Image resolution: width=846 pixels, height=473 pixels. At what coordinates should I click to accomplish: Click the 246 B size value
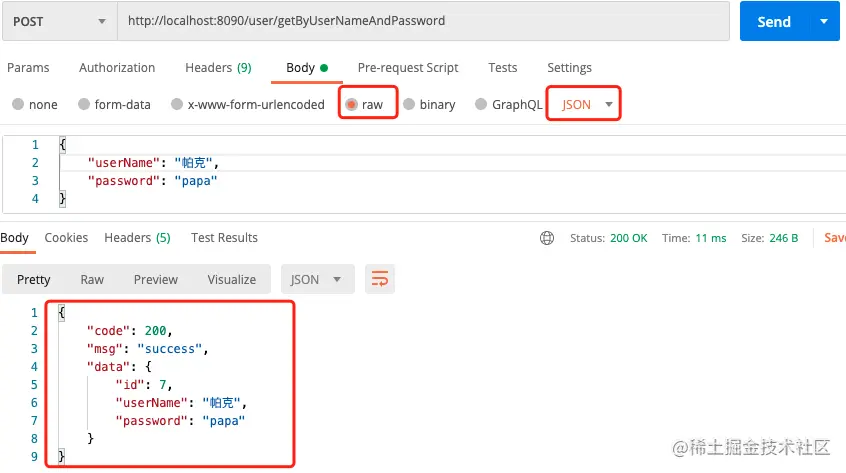point(783,238)
